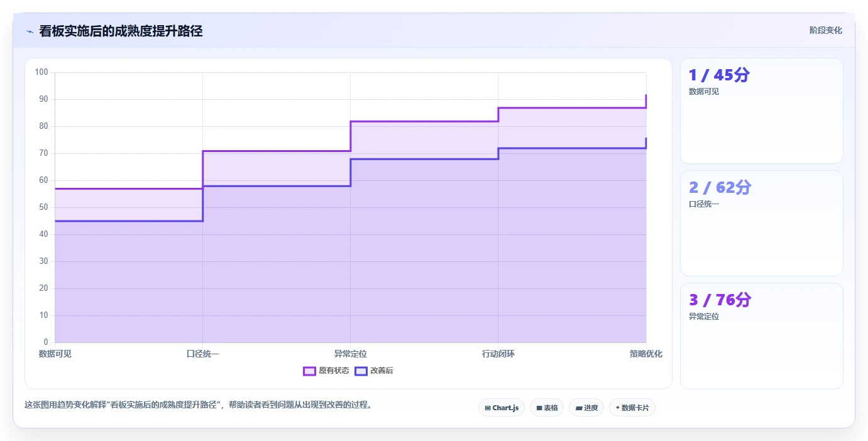Screen dimensions: 868x441
Task: Click the 策略优化 x-axis label
Action: point(646,354)
